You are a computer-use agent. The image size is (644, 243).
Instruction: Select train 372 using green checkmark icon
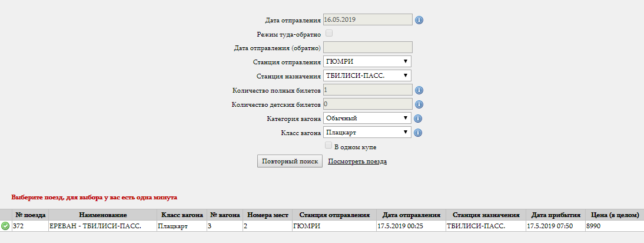coord(5,226)
